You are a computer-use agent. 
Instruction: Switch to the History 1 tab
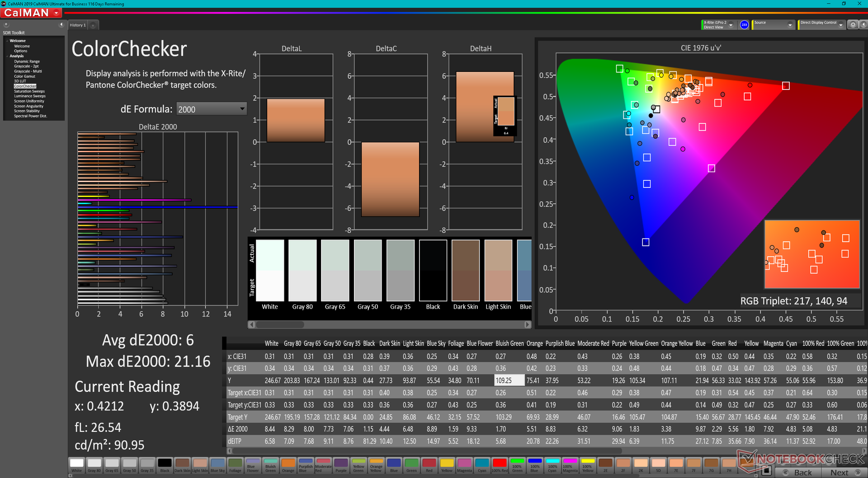coord(78,25)
